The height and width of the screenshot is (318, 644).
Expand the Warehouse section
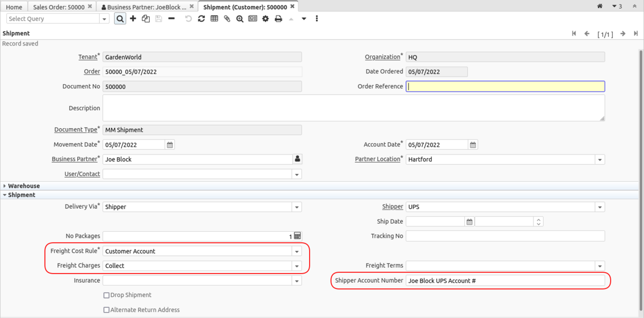point(24,186)
